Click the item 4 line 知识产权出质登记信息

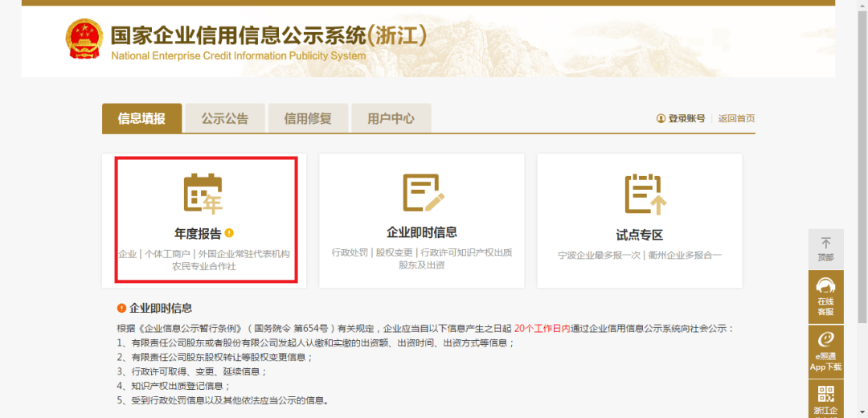[x=174, y=386]
